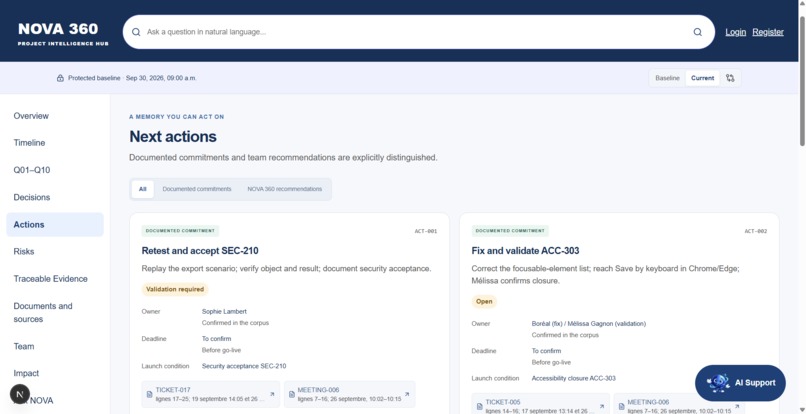806x414 pixels.
Task: Open the TICKET-005 source chip
Action: (541, 404)
